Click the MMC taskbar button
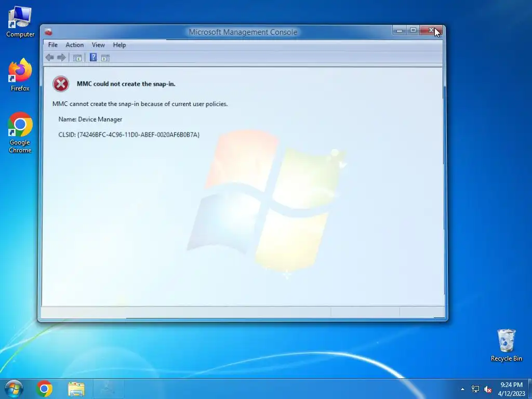This screenshot has width=532, height=399. (x=108, y=389)
